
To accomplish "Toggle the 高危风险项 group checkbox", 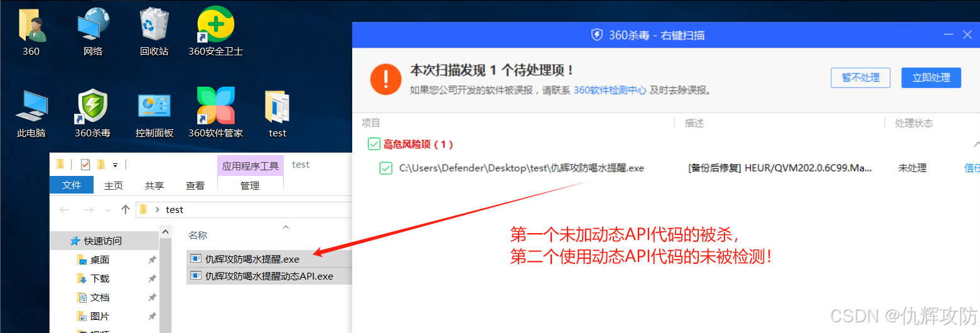I will tap(374, 144).
